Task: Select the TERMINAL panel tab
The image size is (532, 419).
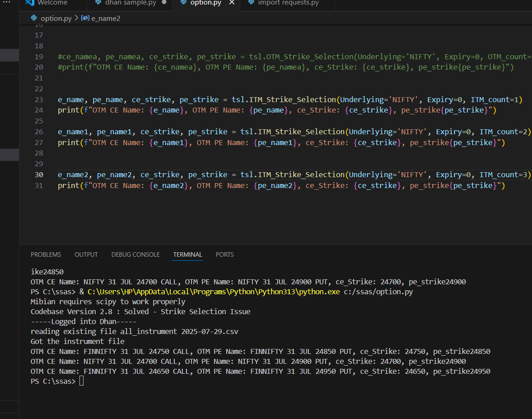Action: (x=187, y=254)
